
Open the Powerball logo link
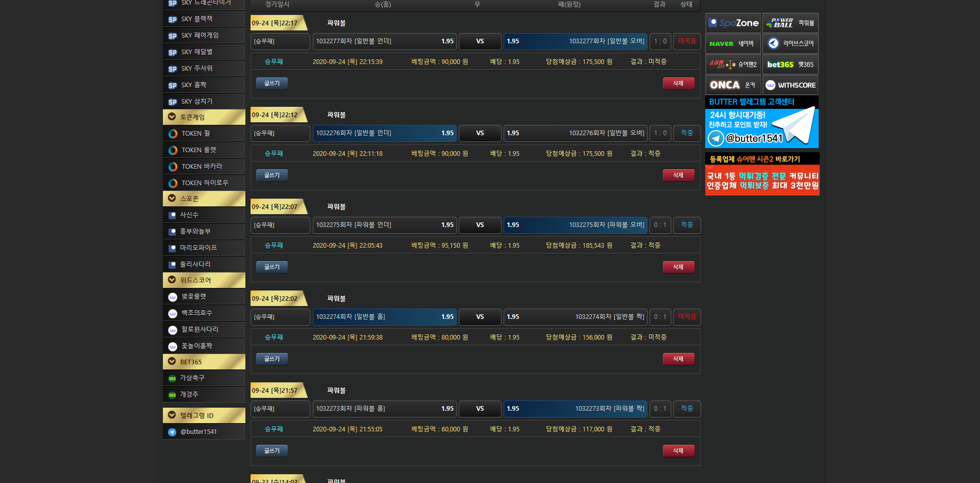point(790,23)
